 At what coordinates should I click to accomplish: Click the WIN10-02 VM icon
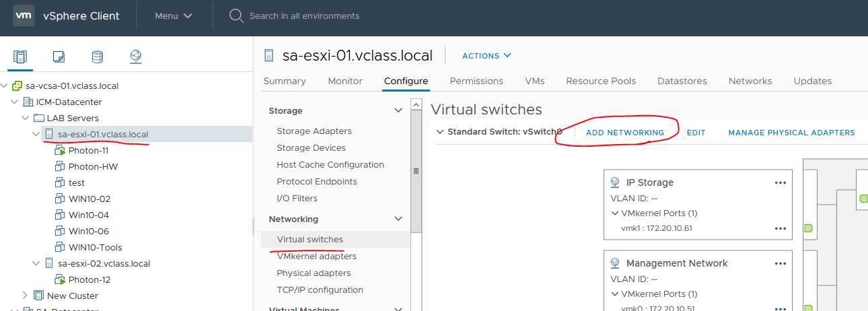point(59,199)
